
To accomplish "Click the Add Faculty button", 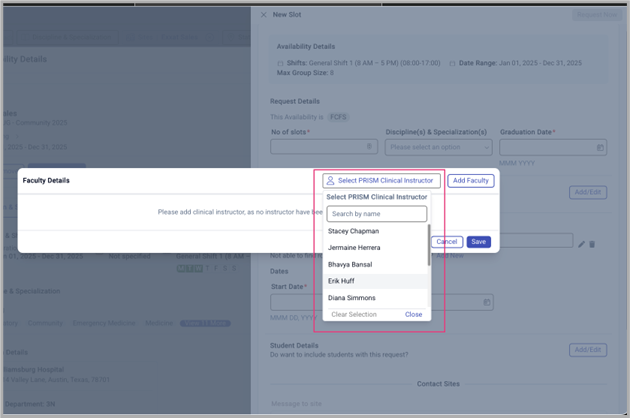I will 470,180.
